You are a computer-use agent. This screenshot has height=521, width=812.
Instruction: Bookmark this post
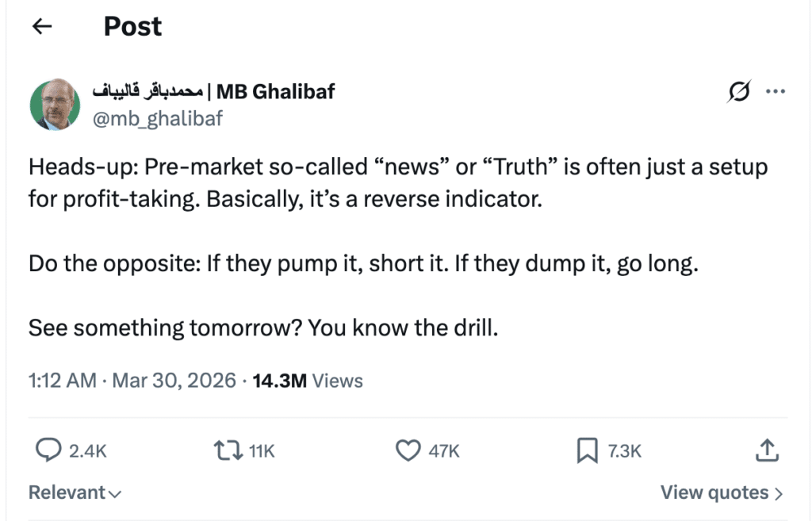[x=586, y=451]
